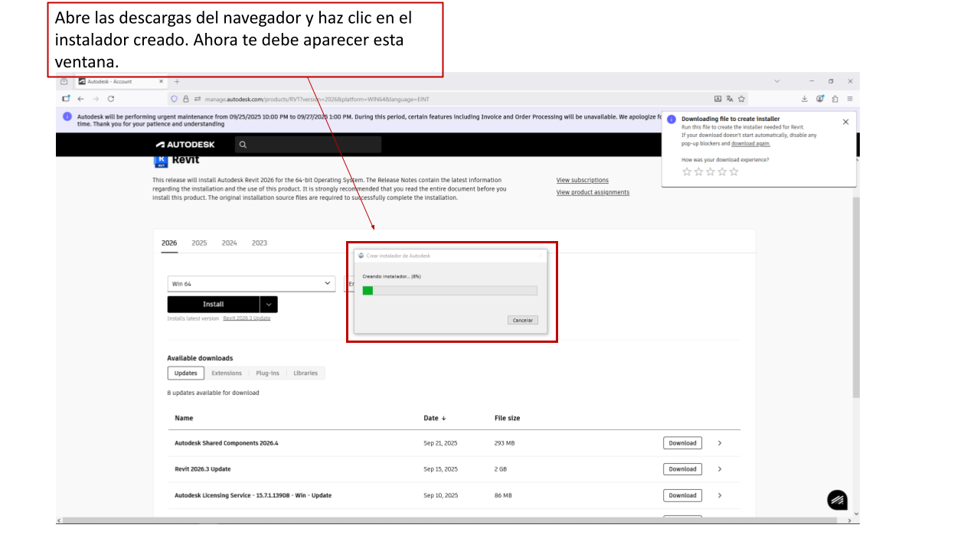Open Revit 2026.3 Update link
The image size is (980, 551).
(x=247, y=318)
